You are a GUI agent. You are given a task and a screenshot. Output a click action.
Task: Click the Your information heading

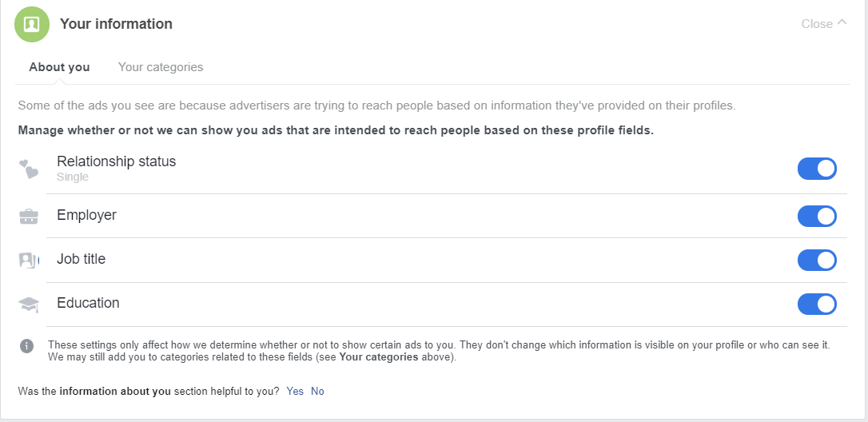click(x=116, y=24)
